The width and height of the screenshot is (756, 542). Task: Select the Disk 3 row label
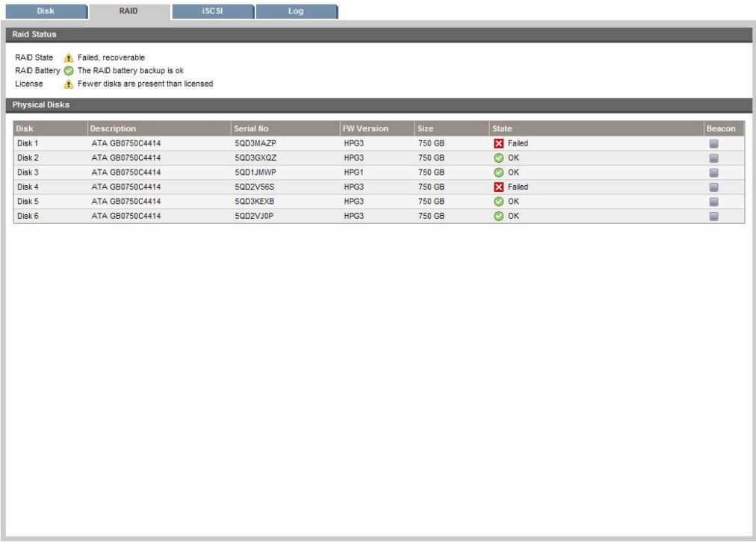click(28, 172)
